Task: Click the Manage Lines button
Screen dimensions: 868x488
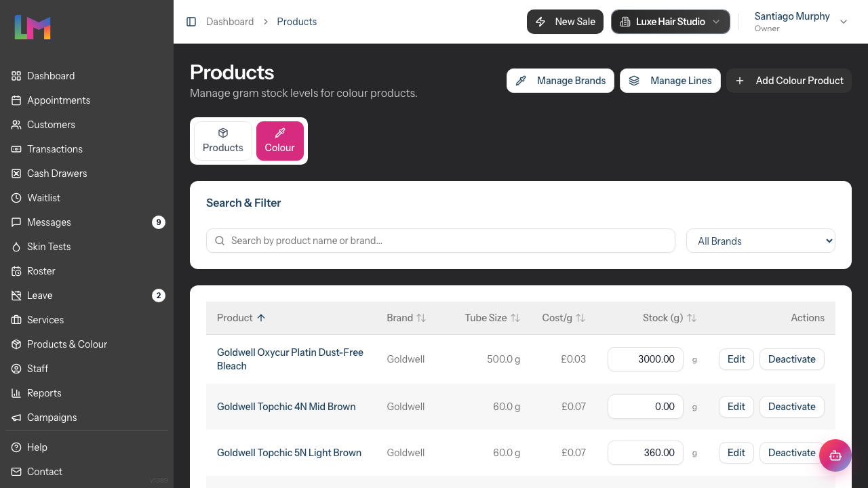Action: click(670, 81)
